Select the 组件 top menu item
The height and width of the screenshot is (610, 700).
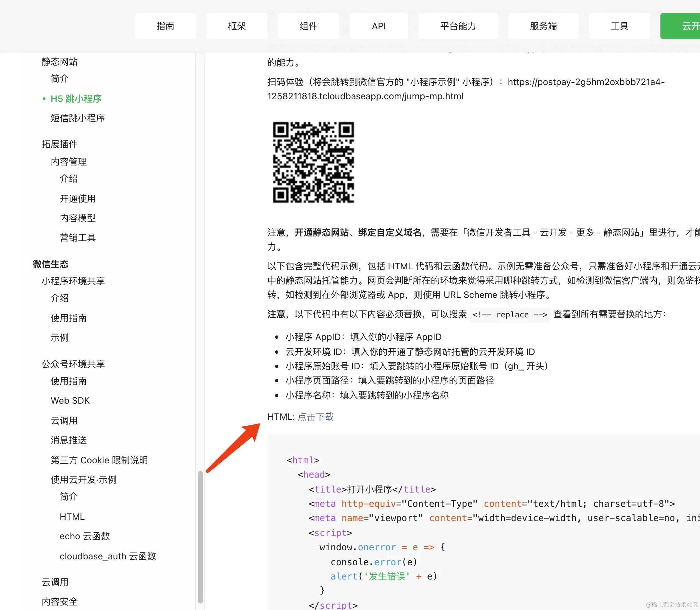click(308, 26)
